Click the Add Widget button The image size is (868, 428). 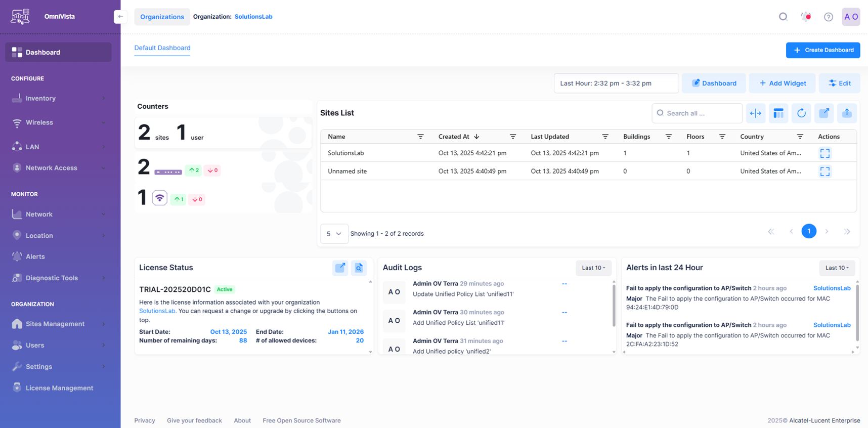tap(782, 83)
